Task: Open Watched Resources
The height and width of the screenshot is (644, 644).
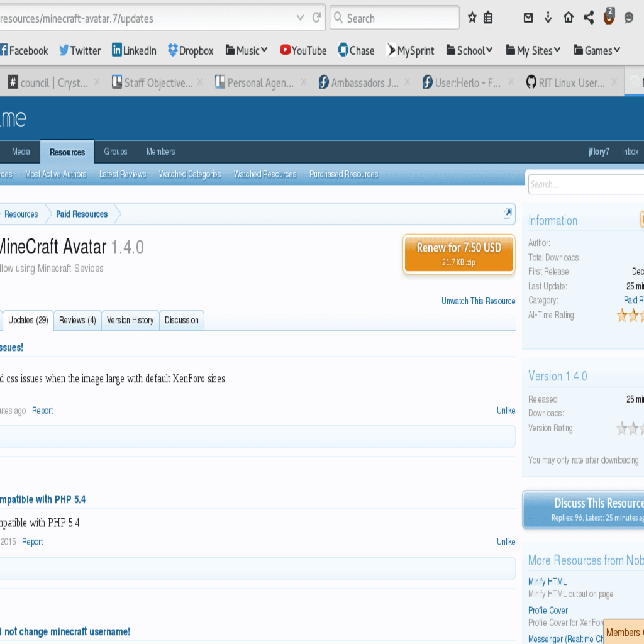Action: [265, 174]
